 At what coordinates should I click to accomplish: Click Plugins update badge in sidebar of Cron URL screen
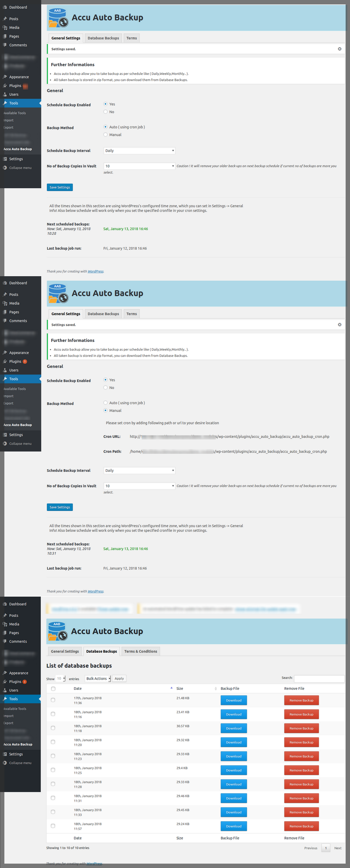(25, 362)
